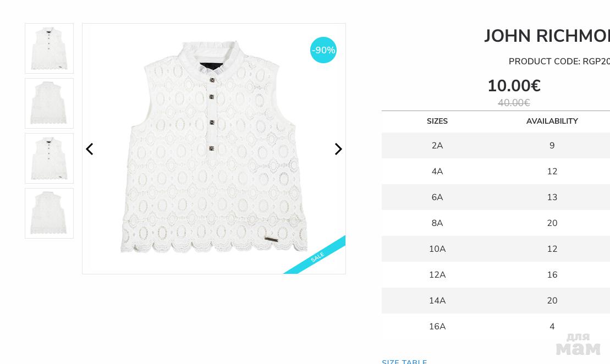The height and width of the screenshot is (364, 610).
Task: Click the John Richmond product title
Action: click(546, 36)
